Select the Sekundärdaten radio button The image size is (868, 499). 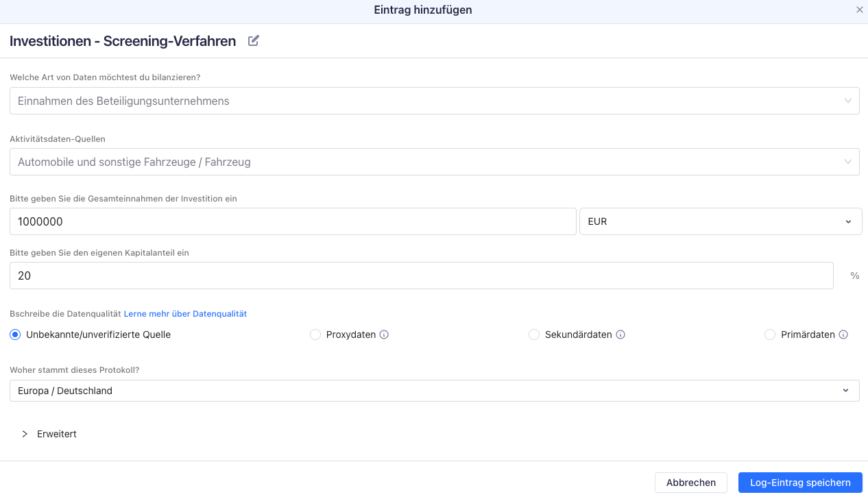[x=534, y=334]
